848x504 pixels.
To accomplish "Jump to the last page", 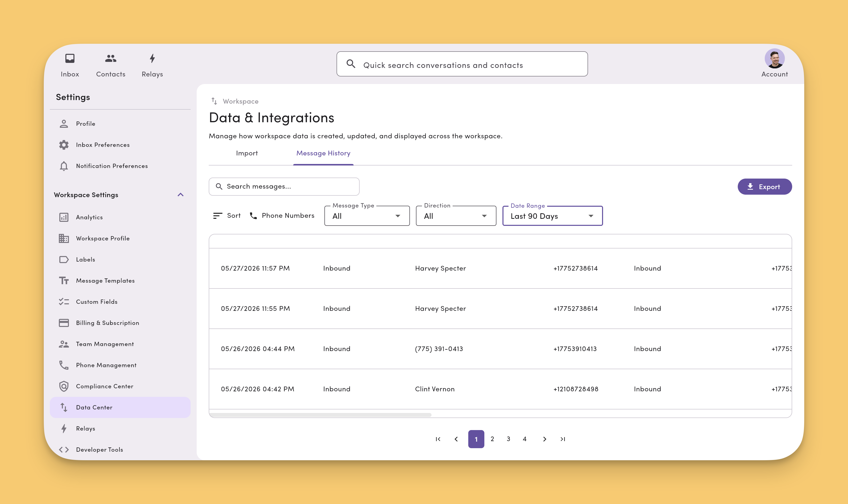I will point(563,439).
